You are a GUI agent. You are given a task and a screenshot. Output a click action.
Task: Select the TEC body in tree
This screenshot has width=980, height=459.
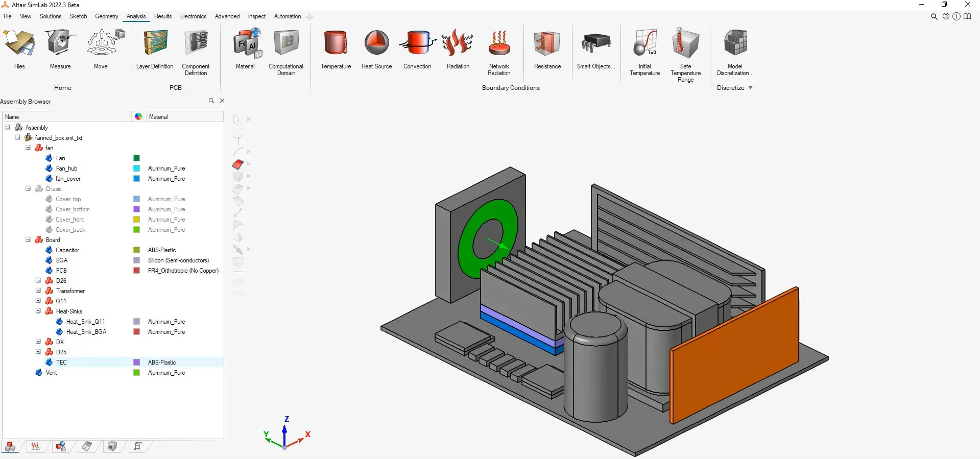61,363
